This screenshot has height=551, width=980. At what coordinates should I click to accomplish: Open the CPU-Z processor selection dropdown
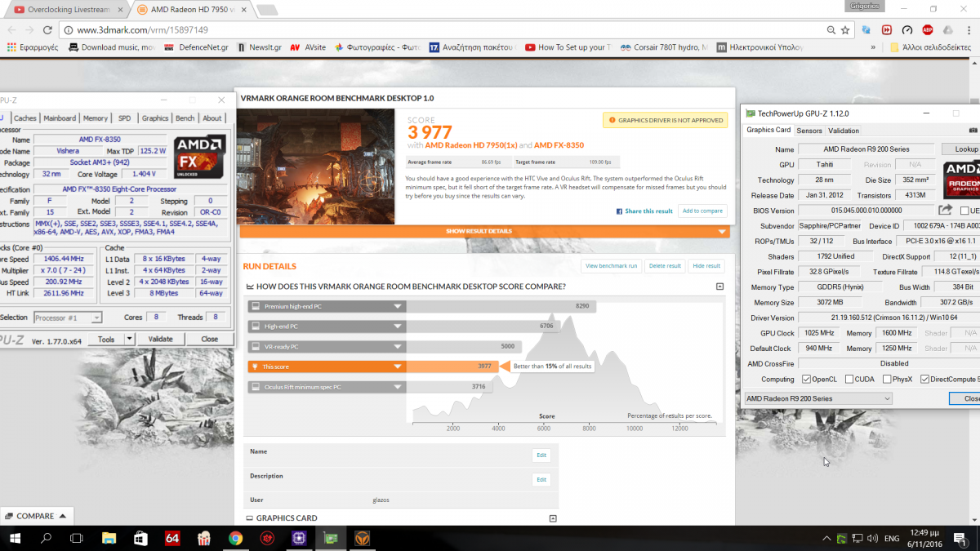(x=67, y=318)
